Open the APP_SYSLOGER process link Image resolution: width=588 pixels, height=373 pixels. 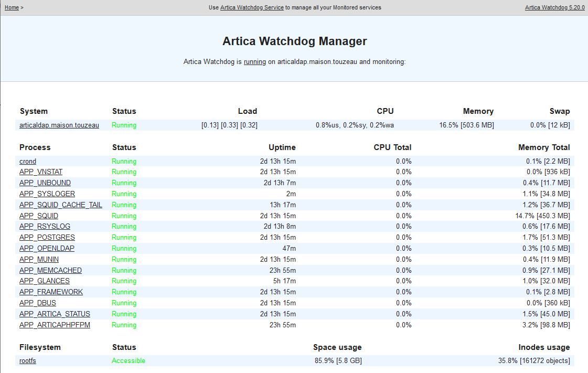tap(47, 194)
